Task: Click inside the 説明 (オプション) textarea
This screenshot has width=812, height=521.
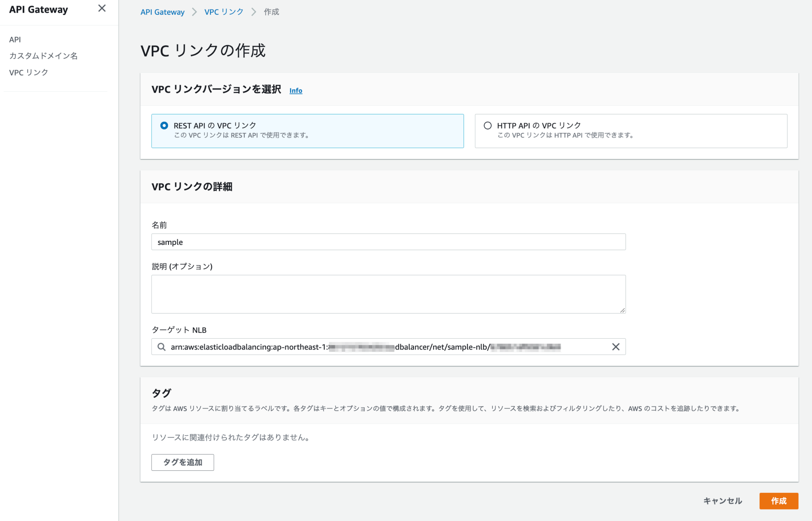Action: [388, 294]
